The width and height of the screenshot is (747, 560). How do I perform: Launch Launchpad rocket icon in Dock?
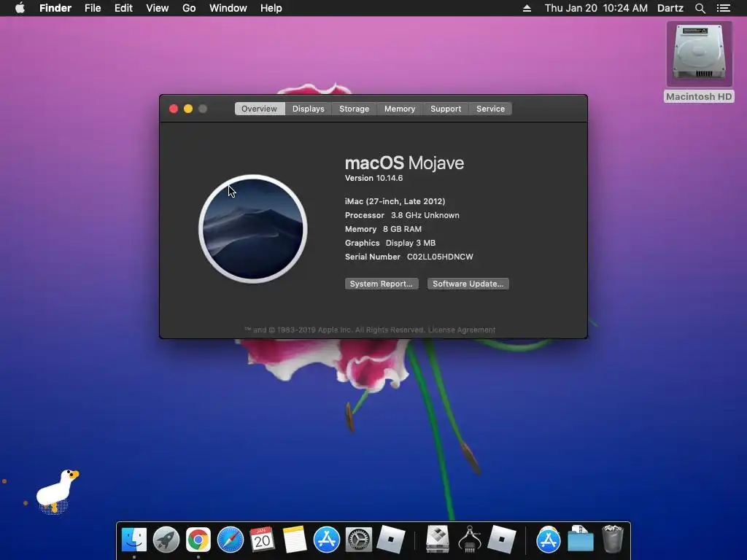pos(166,540)
